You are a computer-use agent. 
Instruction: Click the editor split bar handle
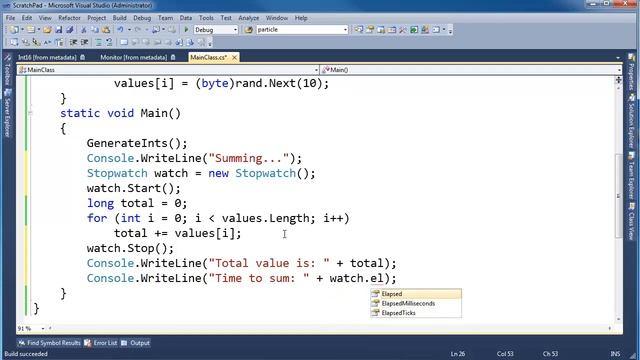click(618, 79)
